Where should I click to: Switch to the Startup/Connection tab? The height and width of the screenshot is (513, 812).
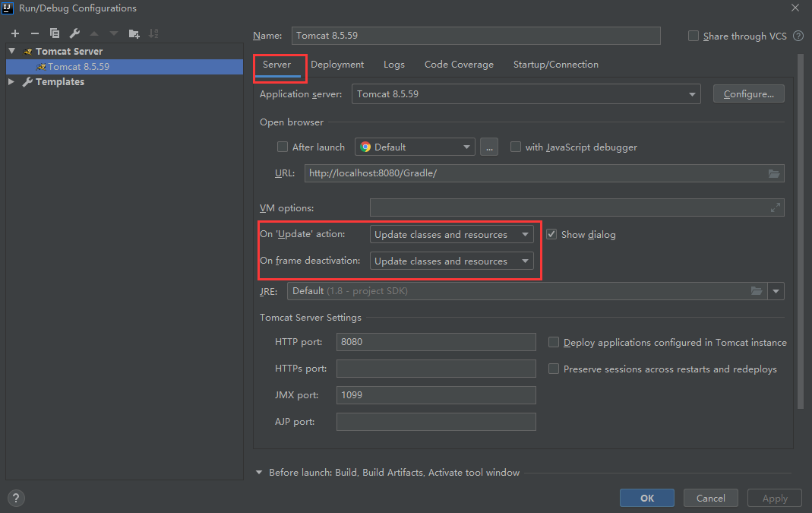[556, 65]
